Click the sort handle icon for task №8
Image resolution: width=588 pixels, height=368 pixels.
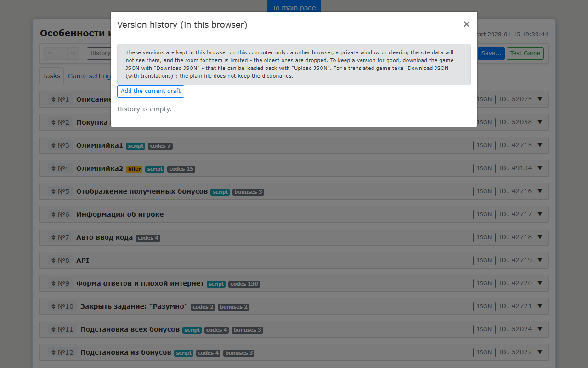[53, 260]
